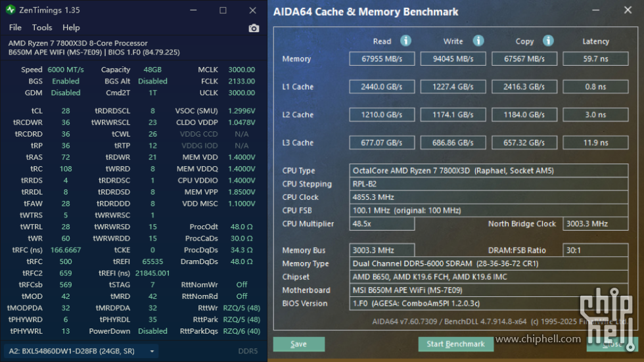The image size is (644, 362).
Task: Click the CPU Clock 4855.3 MHz field
Action: coord(489,197)
